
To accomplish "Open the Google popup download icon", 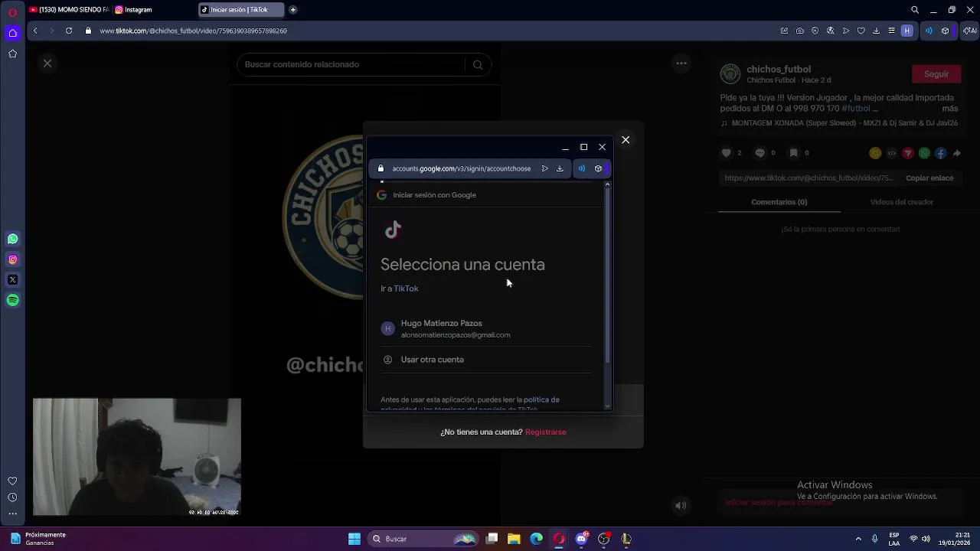I will pyautogui.click(x=560, y=168).
